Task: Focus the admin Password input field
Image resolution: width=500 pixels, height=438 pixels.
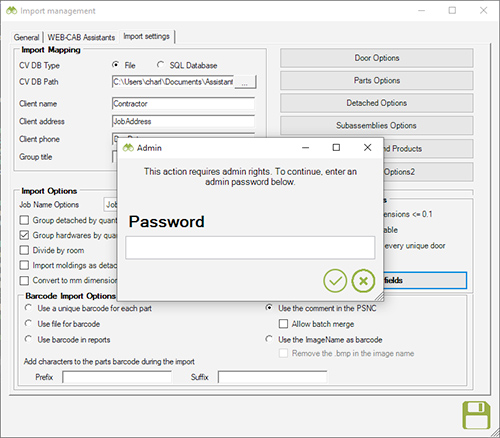Action: point(250,248)
